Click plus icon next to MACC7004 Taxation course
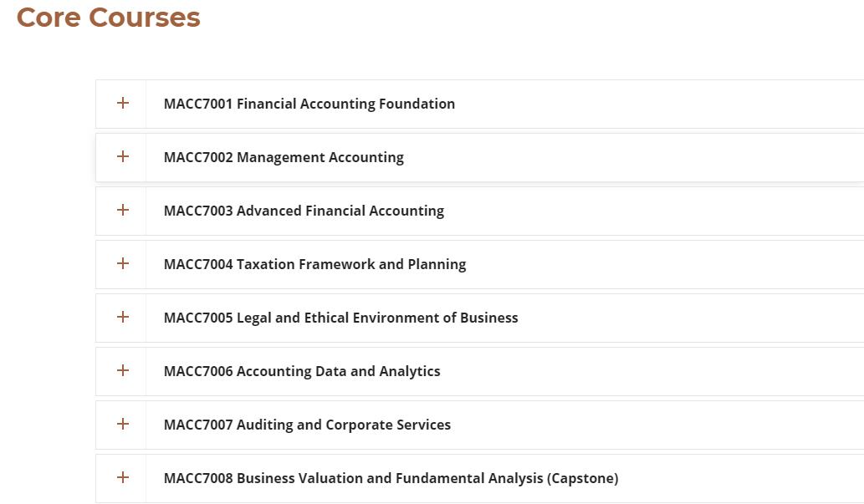 tap(123, 264)
